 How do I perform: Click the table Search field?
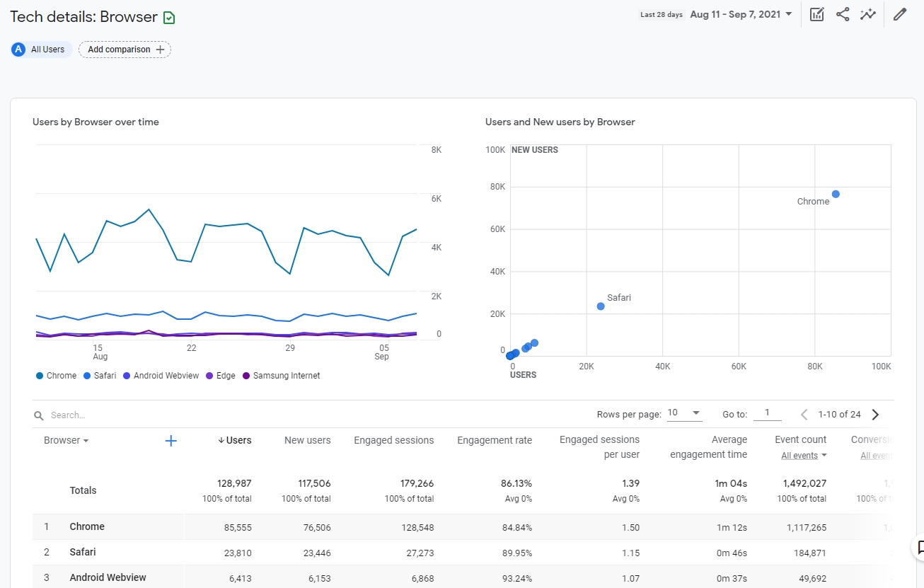pyautogui.click(x=142, y=415)
